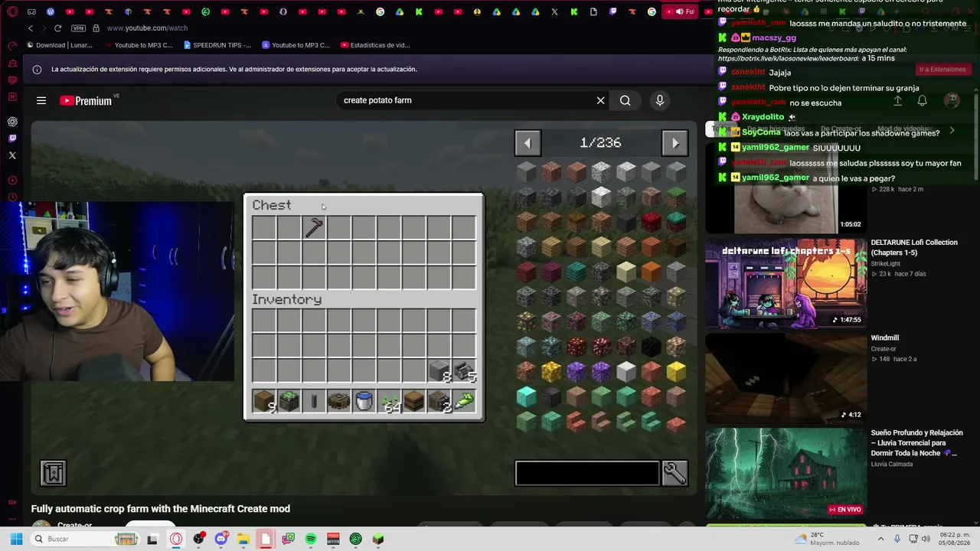The image size is (980, 551).
Task: Click the 'DELTARUNE Lofi Collection' video title
Action: 914,248
